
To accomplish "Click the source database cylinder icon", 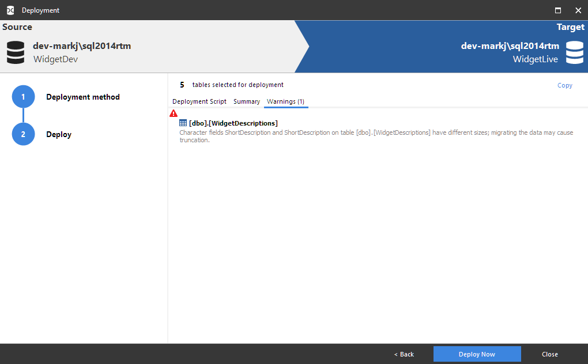I will 16,52.
